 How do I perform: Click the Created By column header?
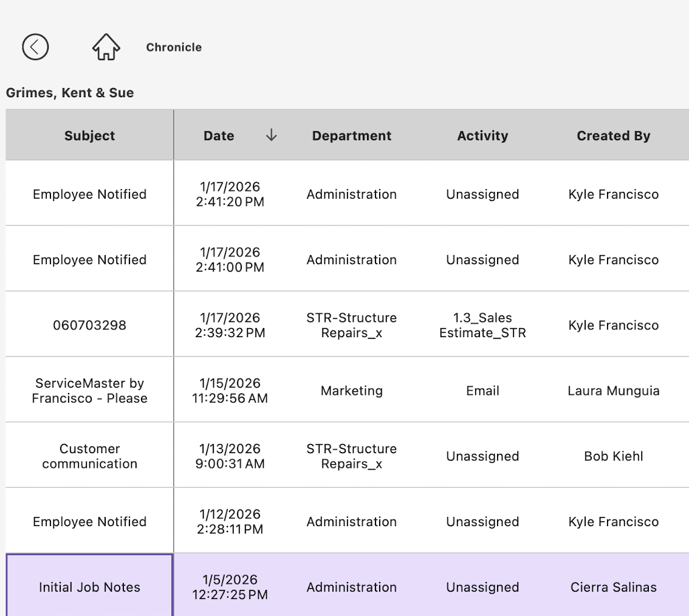coord(613,136)
